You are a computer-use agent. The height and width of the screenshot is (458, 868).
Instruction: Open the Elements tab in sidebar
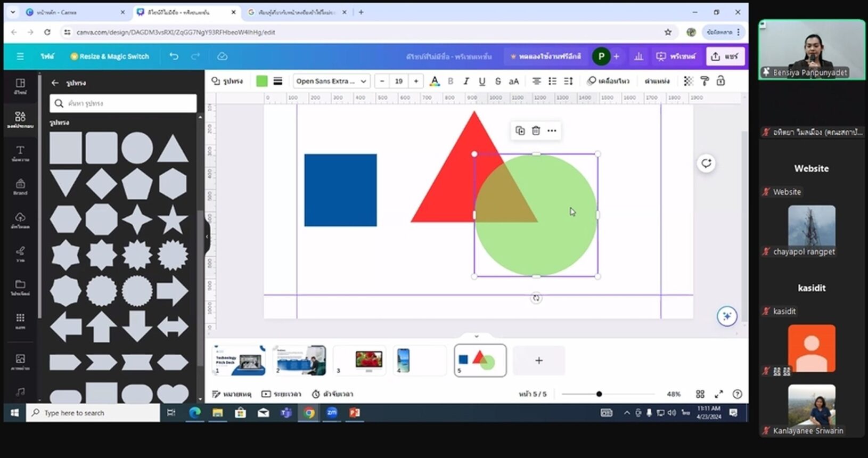coord(20,119)
